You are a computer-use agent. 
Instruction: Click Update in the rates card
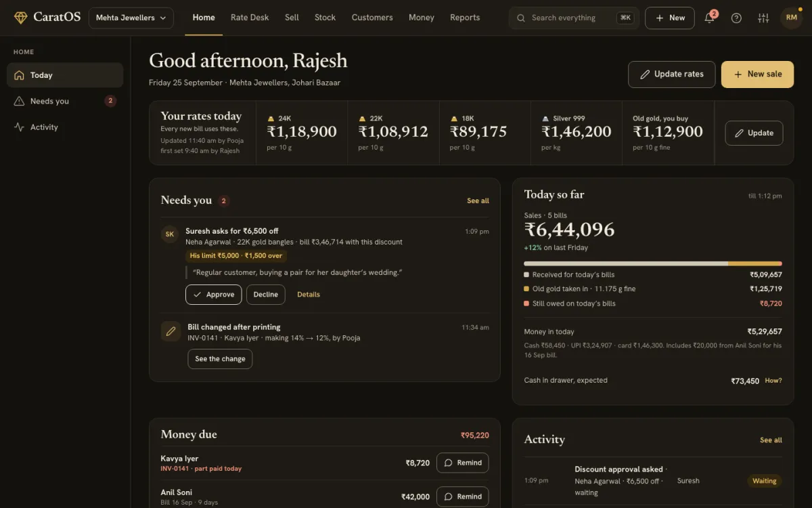(754, 133)
